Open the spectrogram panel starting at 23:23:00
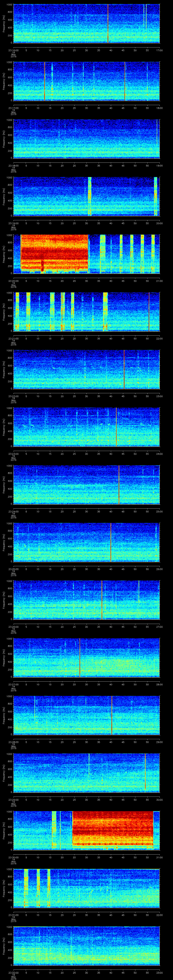 87,427
